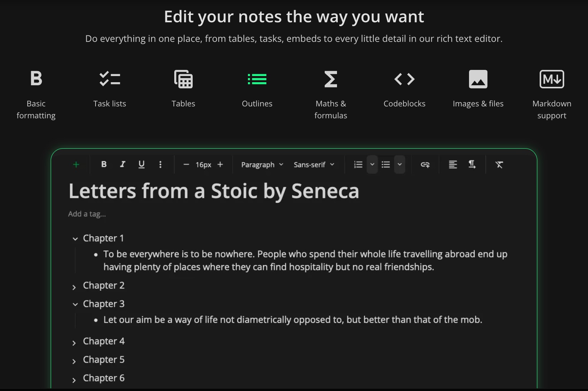Open numbered list style dropdown arrow

372,165
